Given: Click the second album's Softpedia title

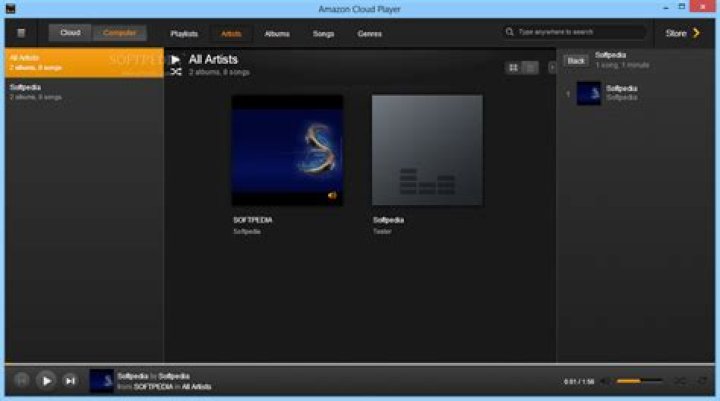Looking at the screenshot, I should [388, 220].
